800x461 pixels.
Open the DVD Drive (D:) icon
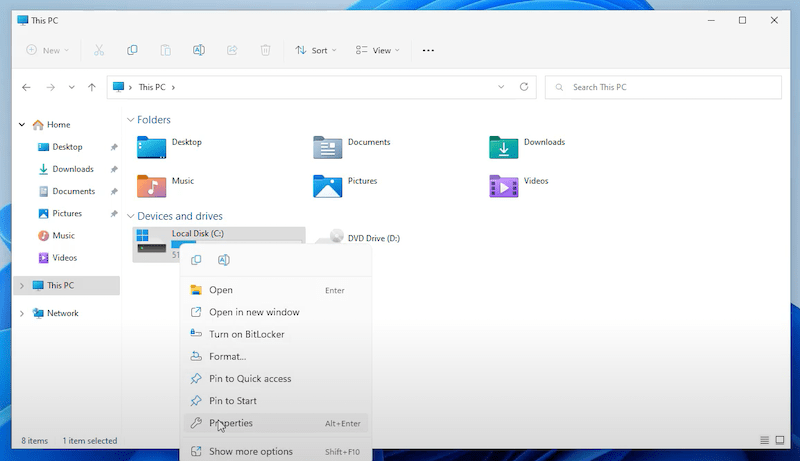point(337,238)
